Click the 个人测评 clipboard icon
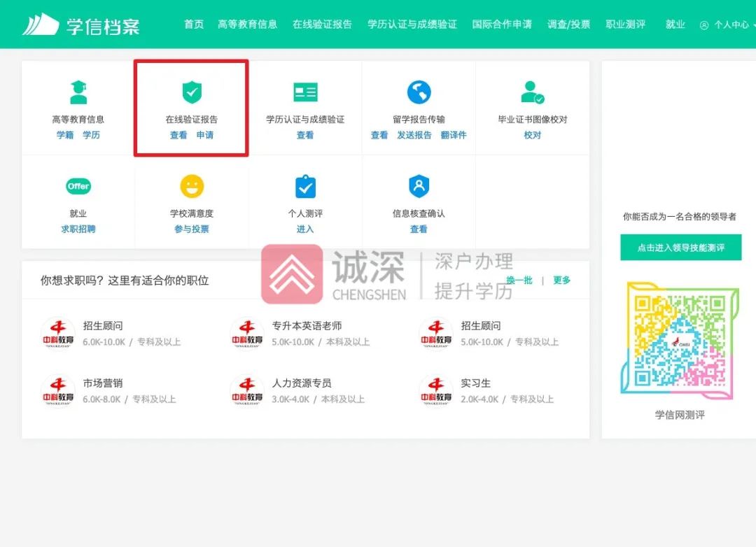Image resolution: width=756 pixels, height=547 pixels. tap(304, 185)
